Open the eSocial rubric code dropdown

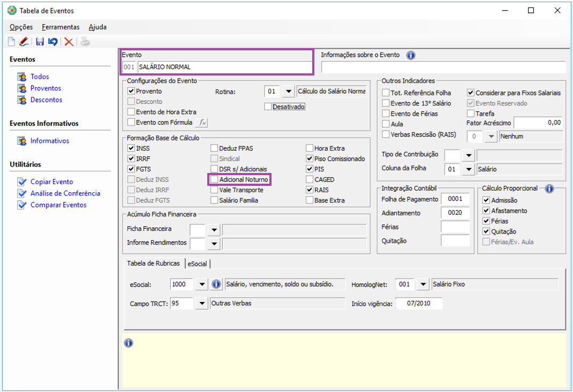click(x=202, y=284)
